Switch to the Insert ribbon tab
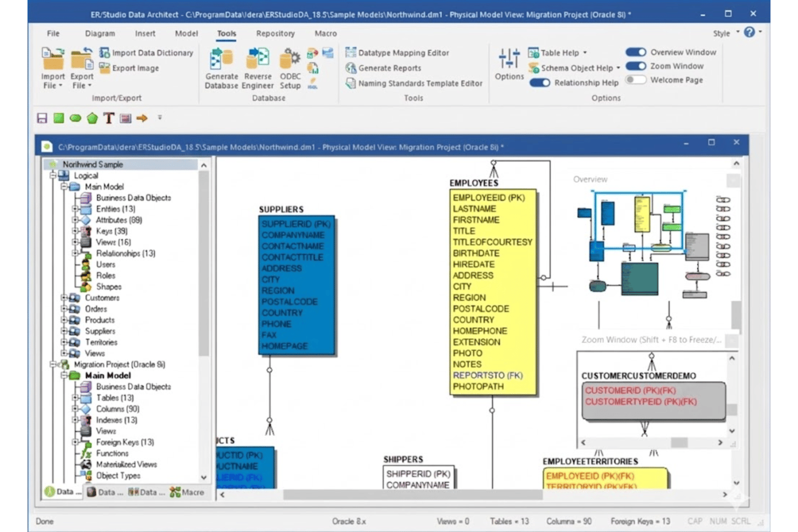 point(145,33)
